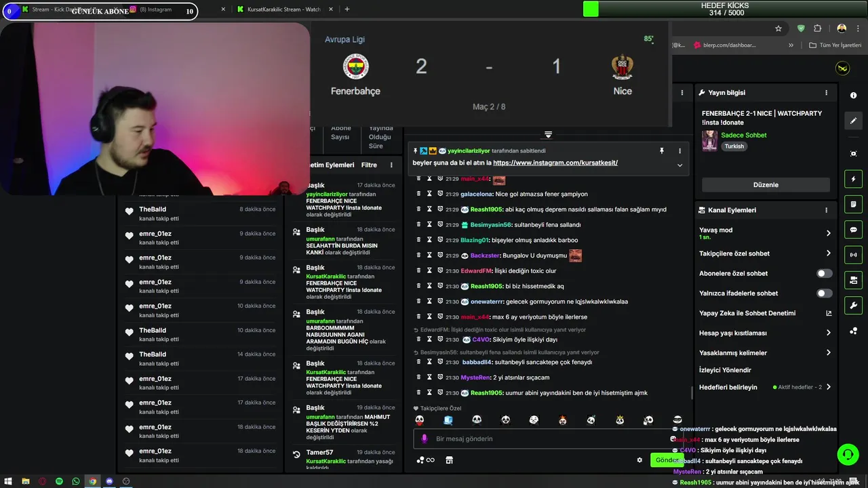The image size is (868, 488).
Task: Click the Turkish language tag
Action: 734,146
